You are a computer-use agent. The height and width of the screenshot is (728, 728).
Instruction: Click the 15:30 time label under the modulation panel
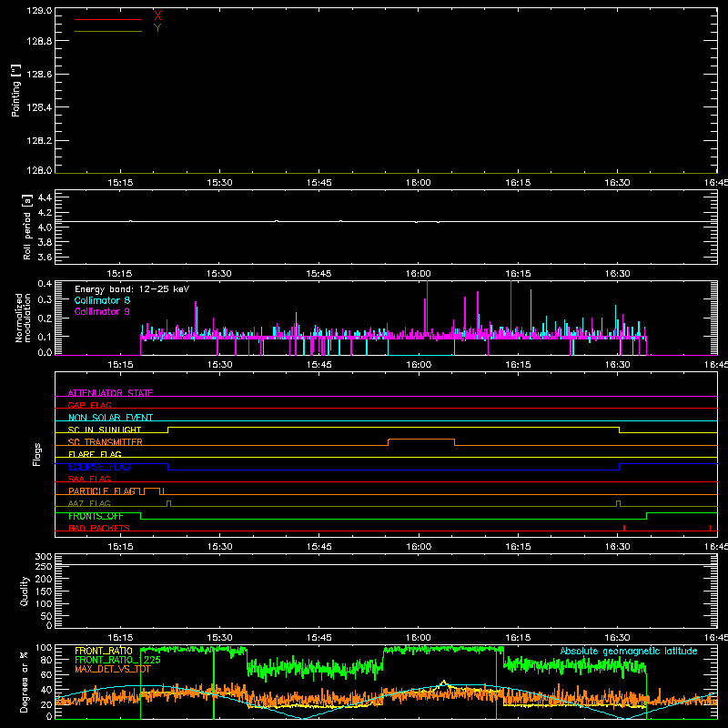[219, 365]
